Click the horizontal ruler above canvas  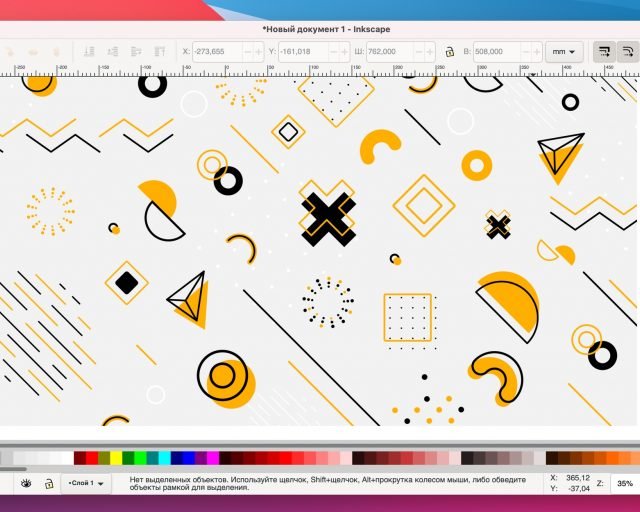pyautogui.click(x=320, y=70)
